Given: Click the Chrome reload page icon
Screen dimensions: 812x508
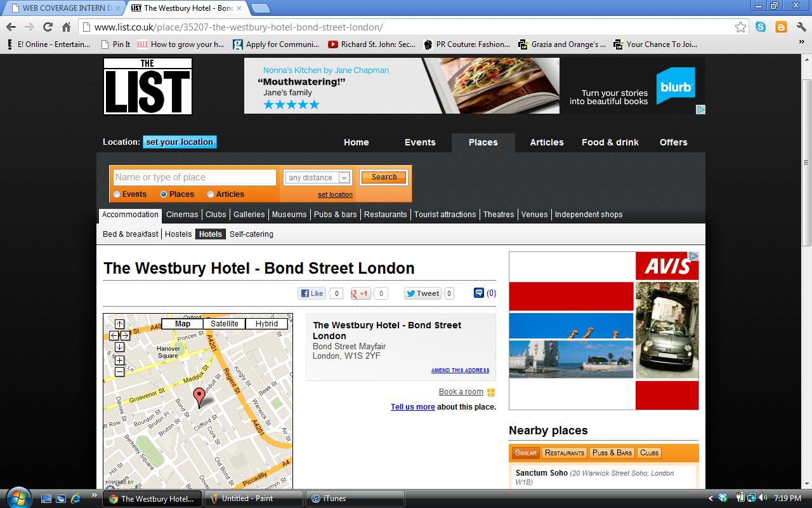Looking at the screenshot, I should 48,27.
